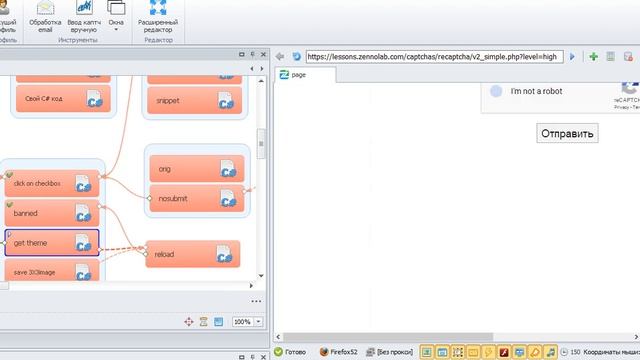Open the three-dots overflow menu
Image resolution: width=640 pixels, height=360 pixels.
pyautogui.click(x=256, y=301)
